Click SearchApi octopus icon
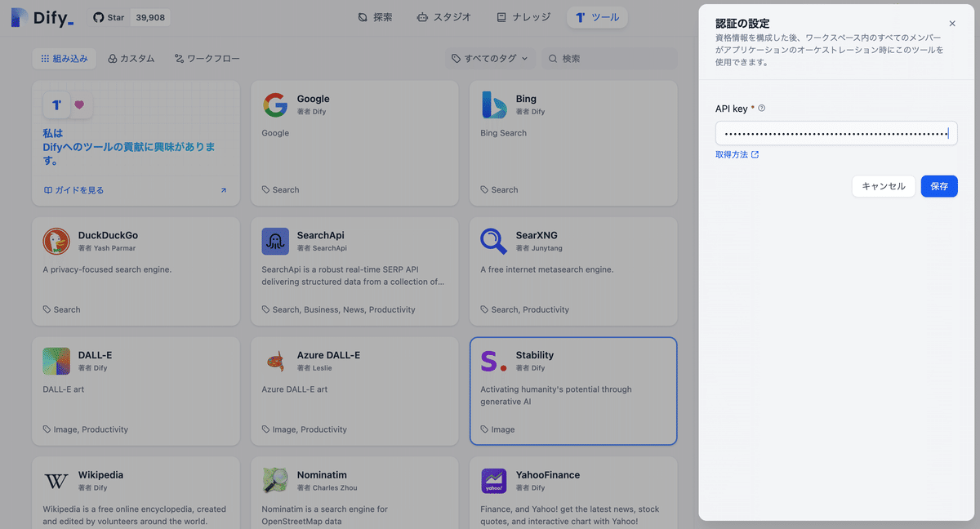 click(275, 241)
